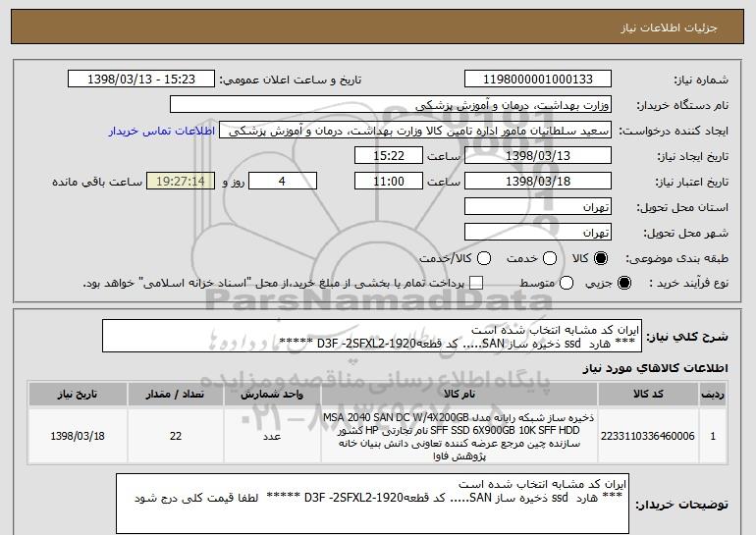Toggle the Islamic treasury payment checkbox

476,283
